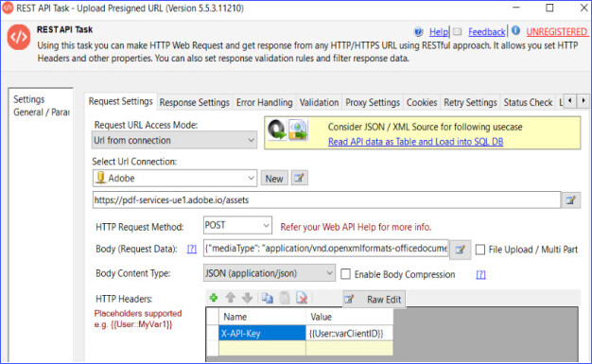This screenshot has height=364, width=592.
Task: Open the Help link
Action: click(439, 32)
